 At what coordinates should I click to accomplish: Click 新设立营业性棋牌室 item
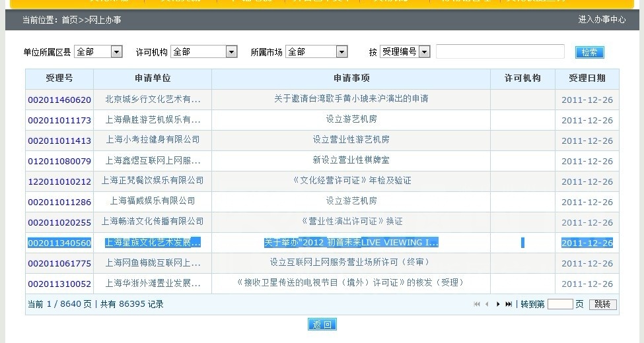point(351,160)
